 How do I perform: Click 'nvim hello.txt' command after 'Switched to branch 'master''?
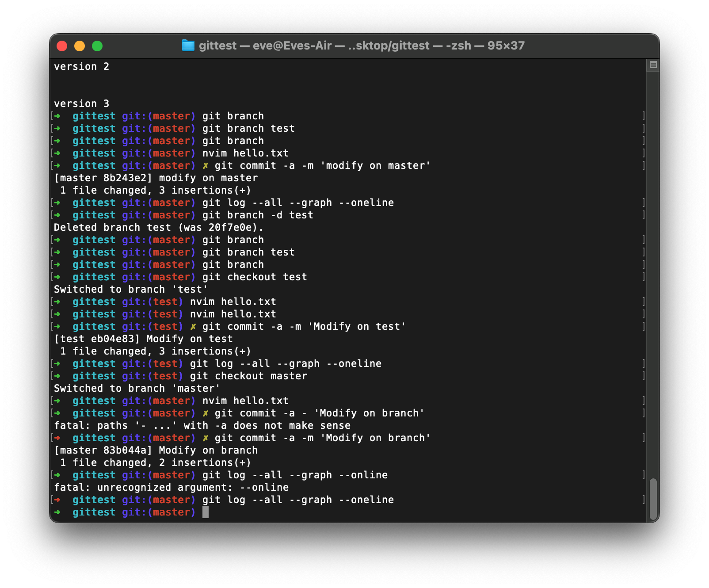(x=245, y=401)
